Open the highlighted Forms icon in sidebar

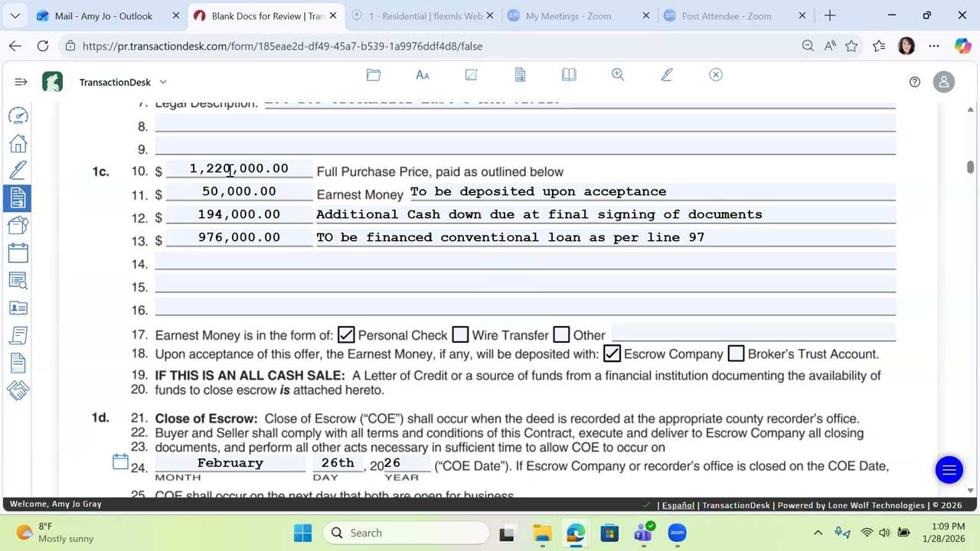18,197
